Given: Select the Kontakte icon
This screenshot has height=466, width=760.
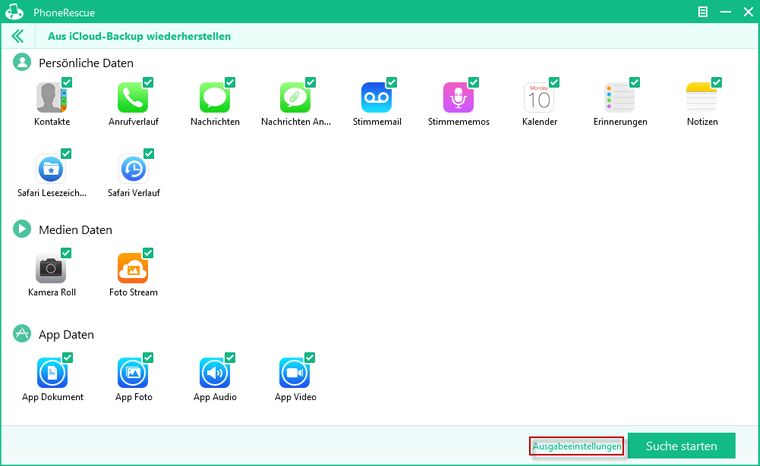Looking at the screenshot, I should (x=51, y=97).
